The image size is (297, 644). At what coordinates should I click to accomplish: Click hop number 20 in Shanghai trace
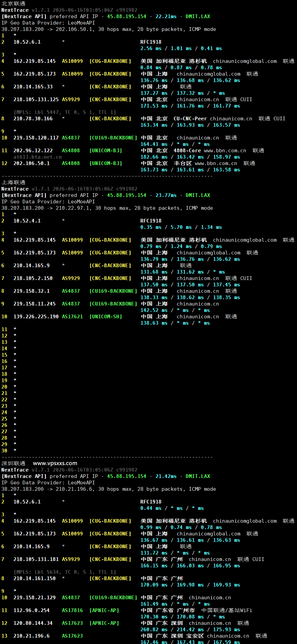tap(4, 387)
